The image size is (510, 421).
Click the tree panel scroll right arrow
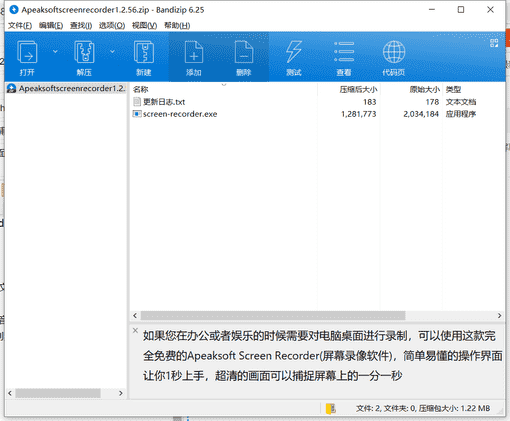(x=121, y=393)
